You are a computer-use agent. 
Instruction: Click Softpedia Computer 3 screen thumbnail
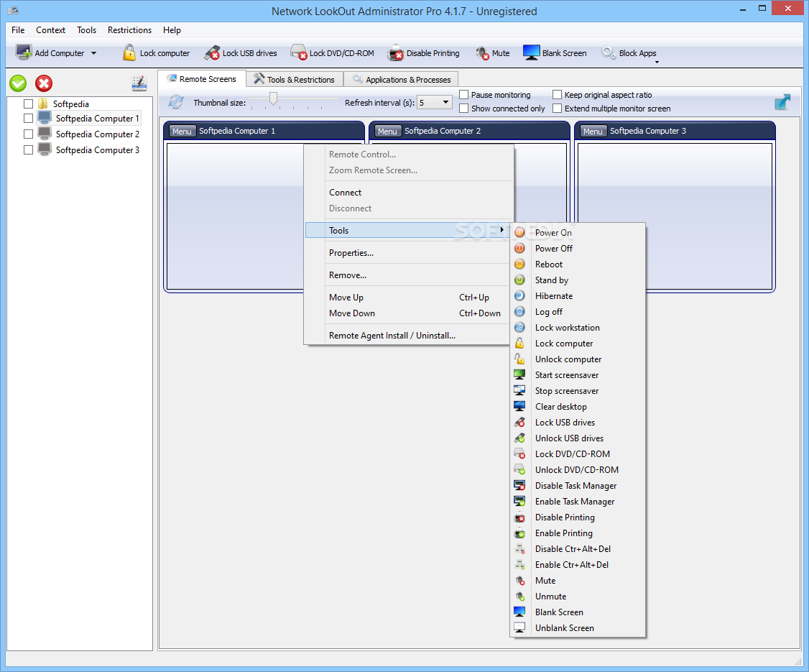pos(675,216)
